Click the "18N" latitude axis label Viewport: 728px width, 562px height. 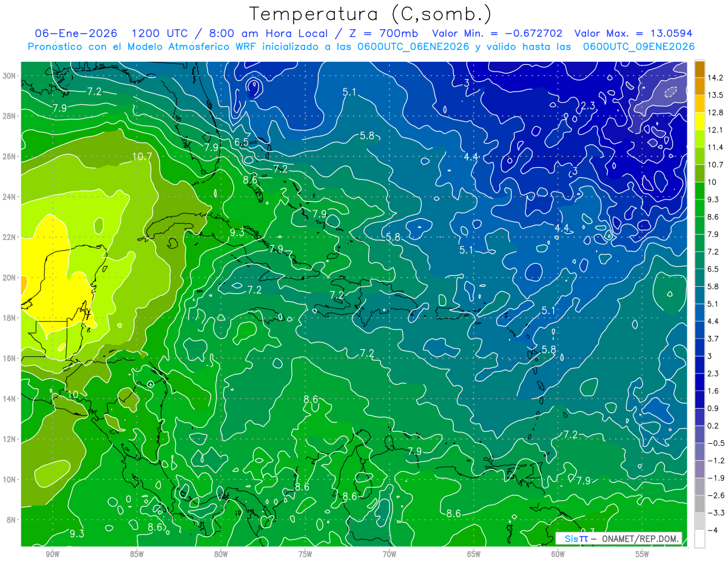point(9,318)
